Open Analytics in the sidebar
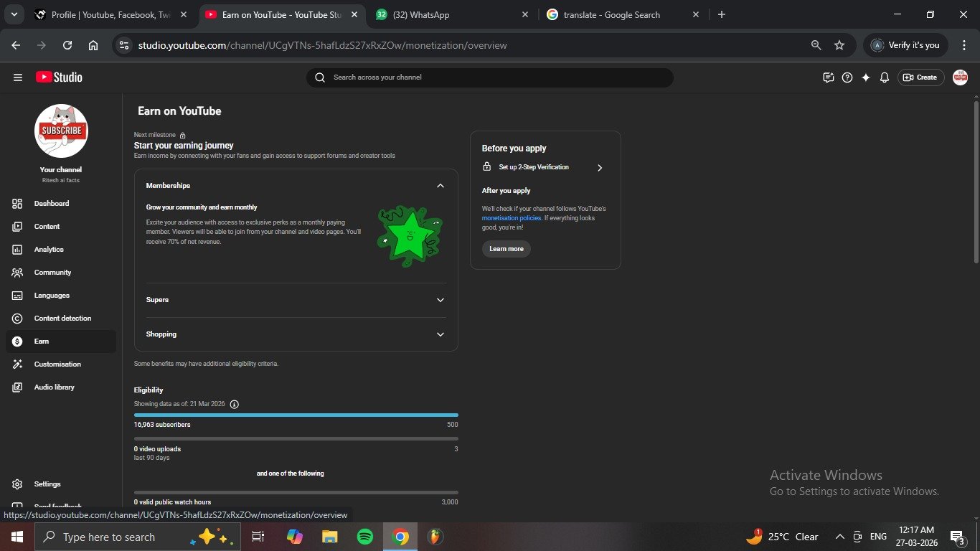 [49, 250]
